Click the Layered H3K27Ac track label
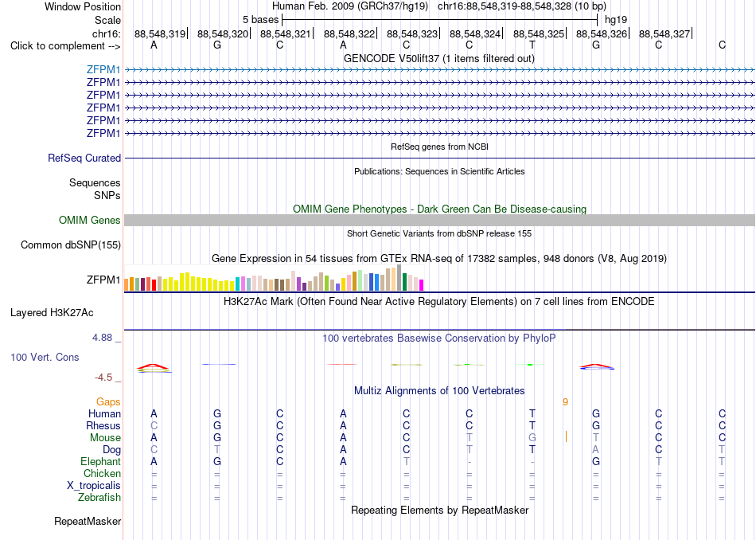Screen dimensions: 756x540 (52, 312)
